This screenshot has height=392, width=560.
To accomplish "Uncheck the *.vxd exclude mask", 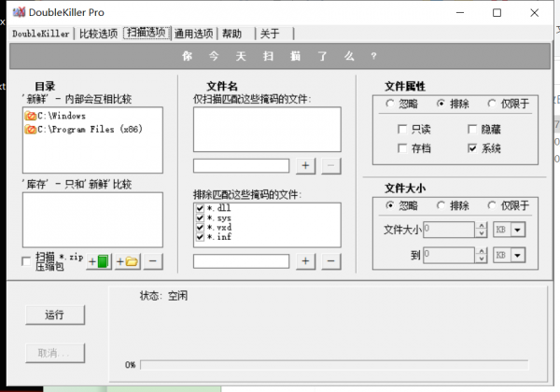I will click(x=200, y=227).
